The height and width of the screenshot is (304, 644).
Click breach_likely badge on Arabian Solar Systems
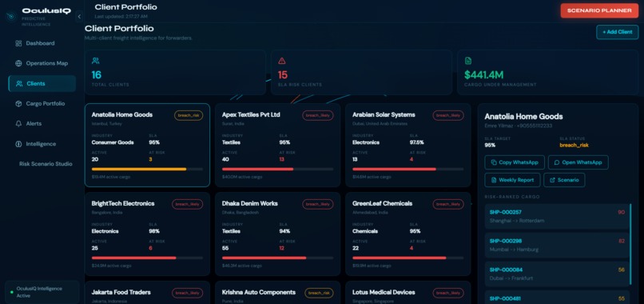click(448, 115)
